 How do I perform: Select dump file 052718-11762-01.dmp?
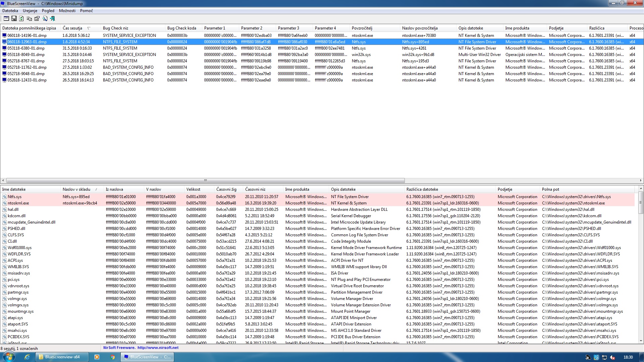click(27, 67)
